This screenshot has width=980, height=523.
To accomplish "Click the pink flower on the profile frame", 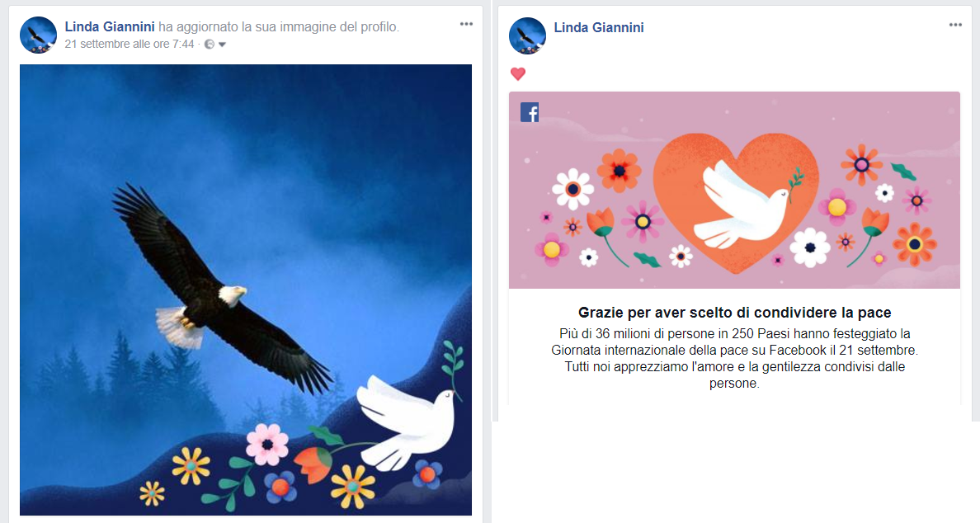I will coord(267,445).
